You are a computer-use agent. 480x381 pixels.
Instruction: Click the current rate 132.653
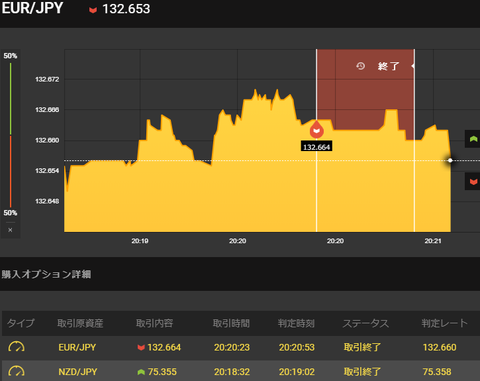(x=126, y=9)
